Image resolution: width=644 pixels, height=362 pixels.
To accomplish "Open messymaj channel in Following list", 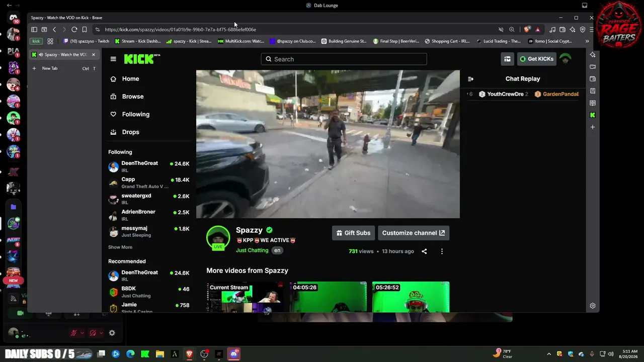I will point(148,231).
